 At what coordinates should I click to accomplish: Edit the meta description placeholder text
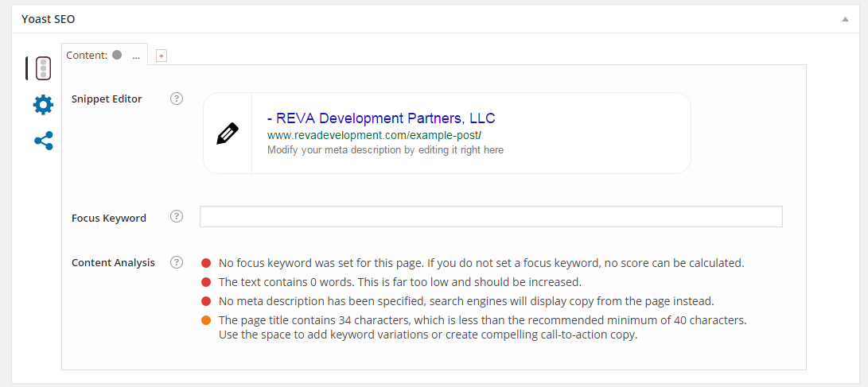tap(385, 150)
